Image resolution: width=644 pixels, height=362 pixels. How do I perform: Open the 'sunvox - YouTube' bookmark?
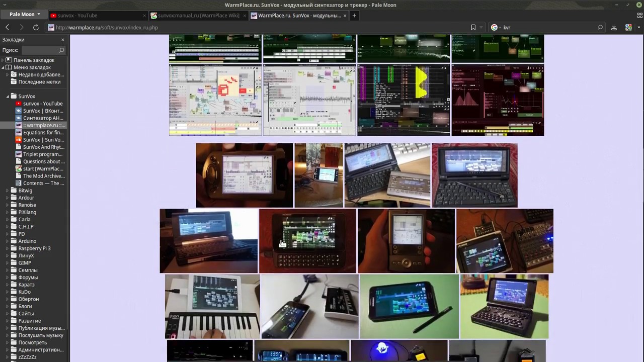[x=39, y=104]
